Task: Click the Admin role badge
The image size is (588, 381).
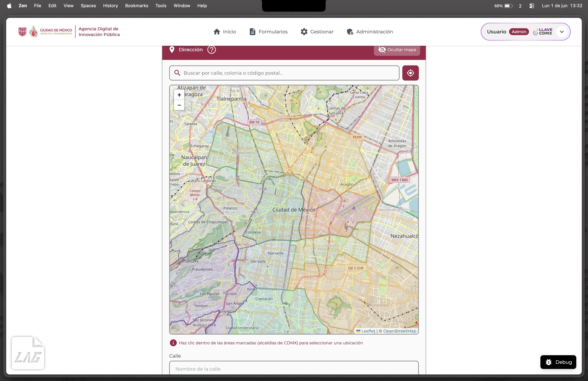Action: 519,32
